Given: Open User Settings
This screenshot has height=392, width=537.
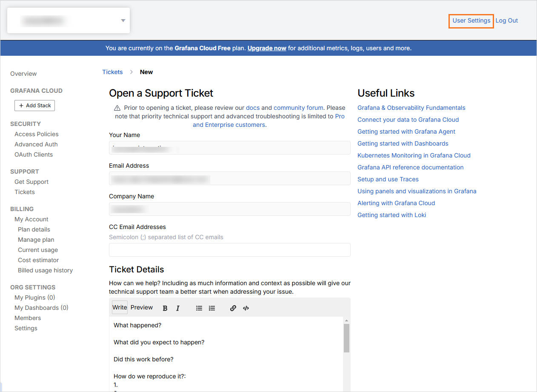Looking at the screenshot, I should tap(471, 20).
